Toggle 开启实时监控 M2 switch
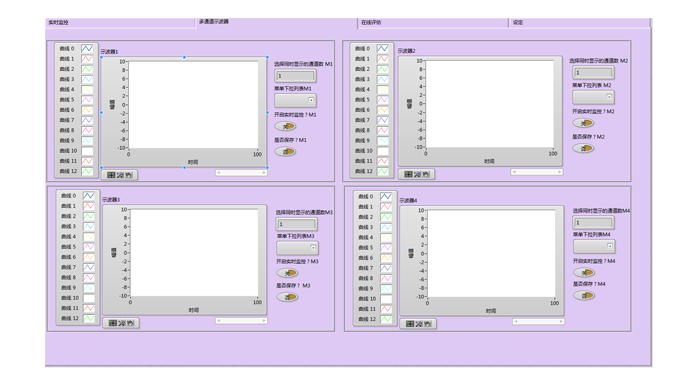 [x=583, y=123]
